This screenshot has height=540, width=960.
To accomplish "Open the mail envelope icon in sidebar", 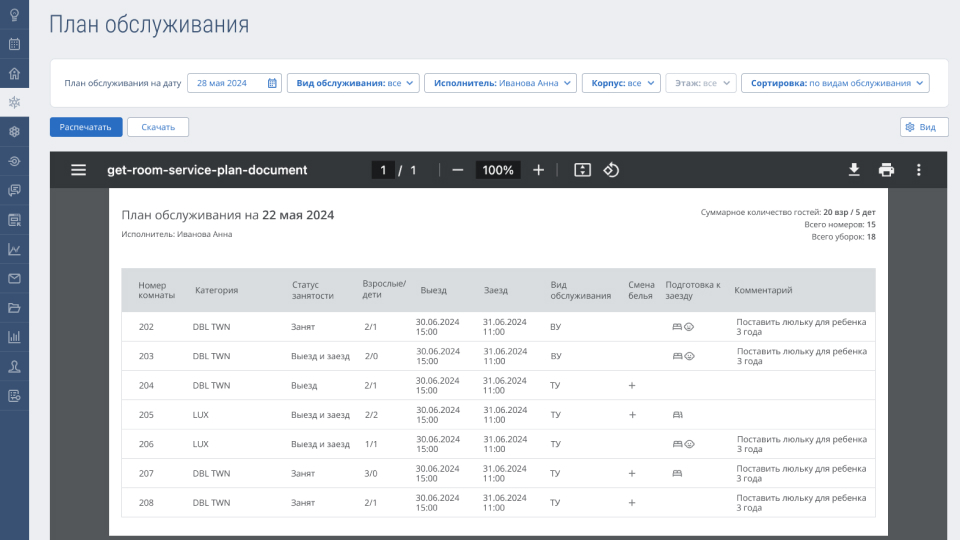I will (14, 279).
